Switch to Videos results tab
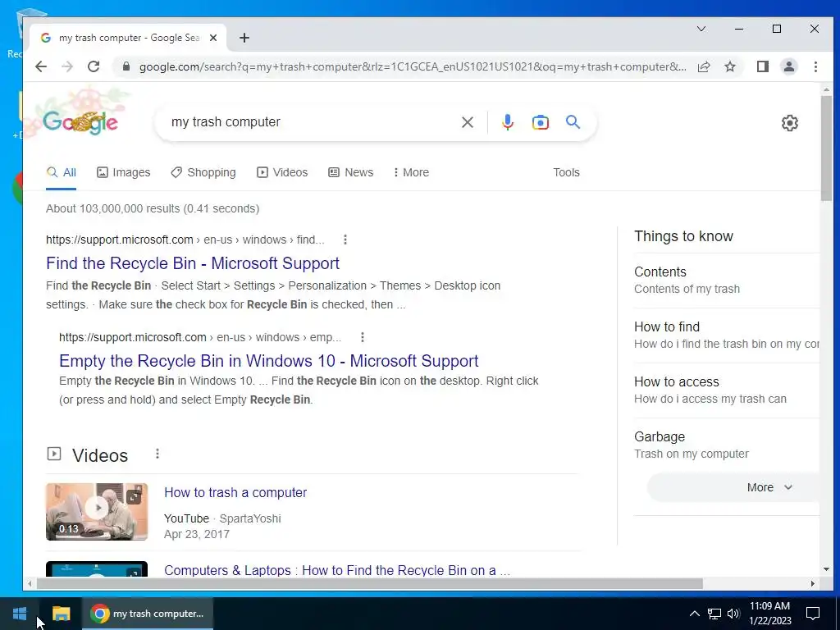 (x=282, y=172)
